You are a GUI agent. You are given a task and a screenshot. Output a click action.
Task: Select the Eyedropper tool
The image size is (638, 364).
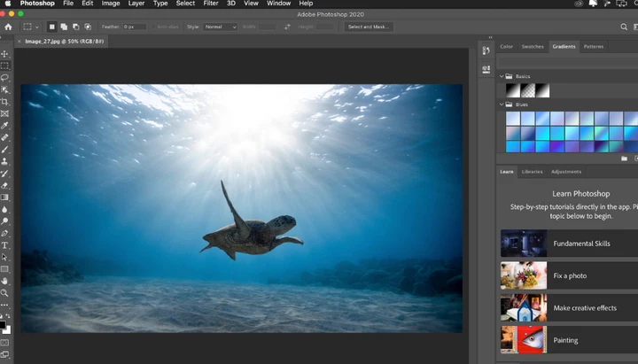pyautogui.click(x=5, y=126)
